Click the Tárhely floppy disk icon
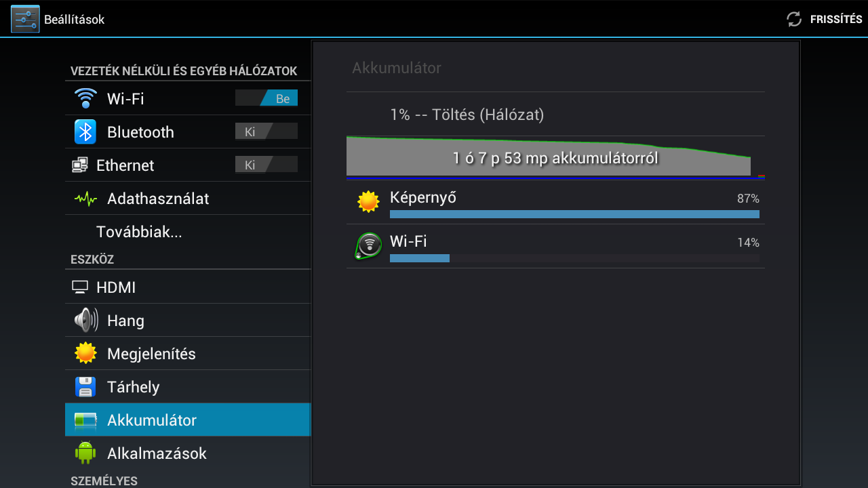The width and height of the screenshot is (868, 488). click(x=85, y=387)
